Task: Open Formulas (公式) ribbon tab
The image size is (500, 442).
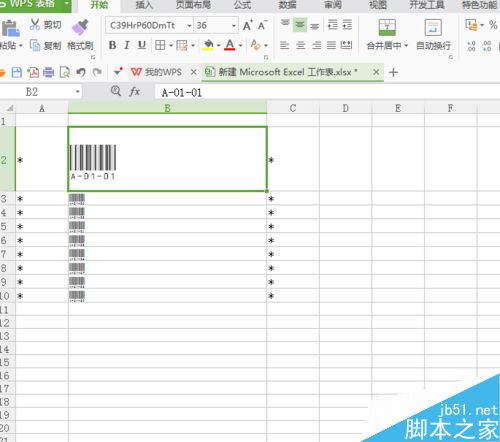Action: click(242, 5)
